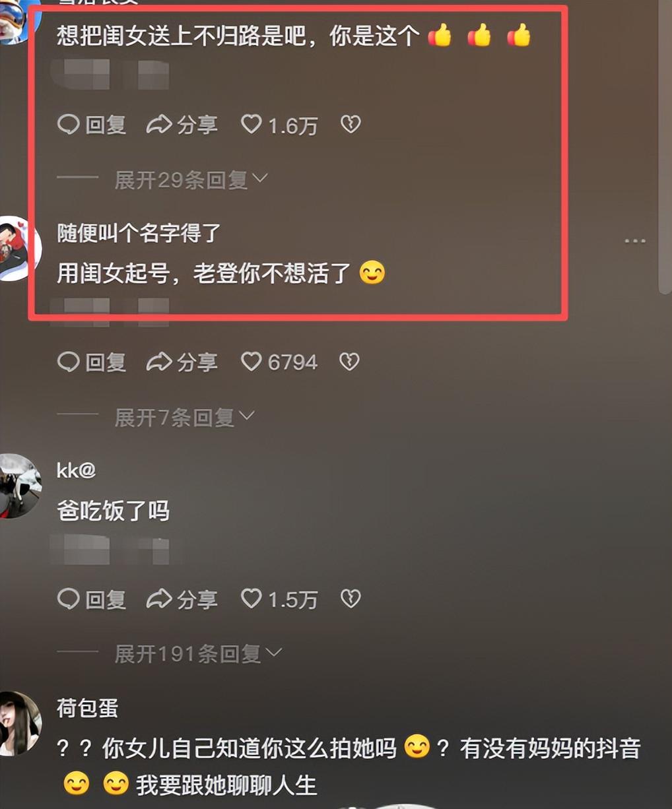Share kk@'s comment

(x=182, y=599)
